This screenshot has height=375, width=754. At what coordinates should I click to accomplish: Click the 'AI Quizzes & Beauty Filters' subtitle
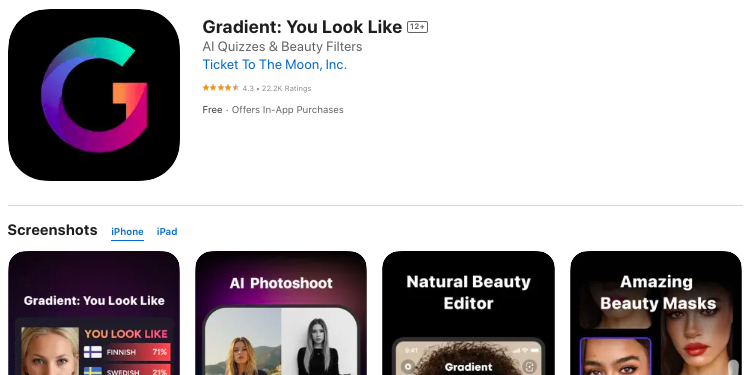(x=282, y=47)
